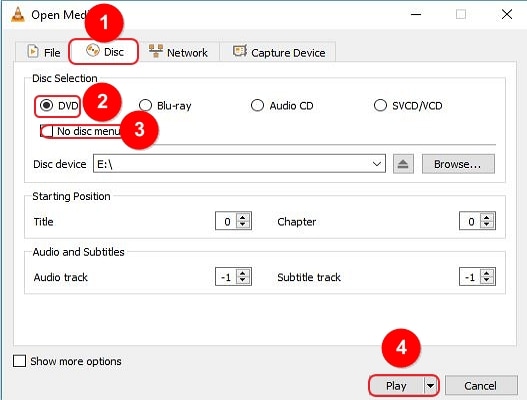Click the Subtitle track value field

coord(470,277)
